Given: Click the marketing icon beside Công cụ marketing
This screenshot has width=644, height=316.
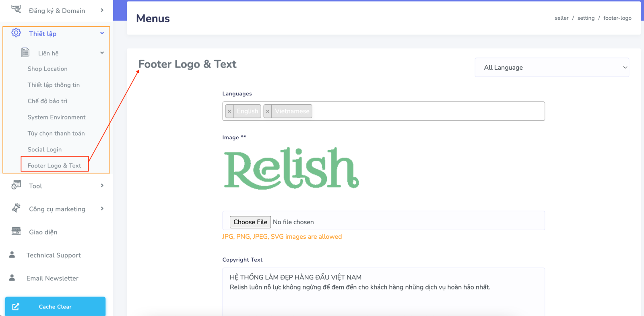Looking at the screenshot, I should coord(16,208).
